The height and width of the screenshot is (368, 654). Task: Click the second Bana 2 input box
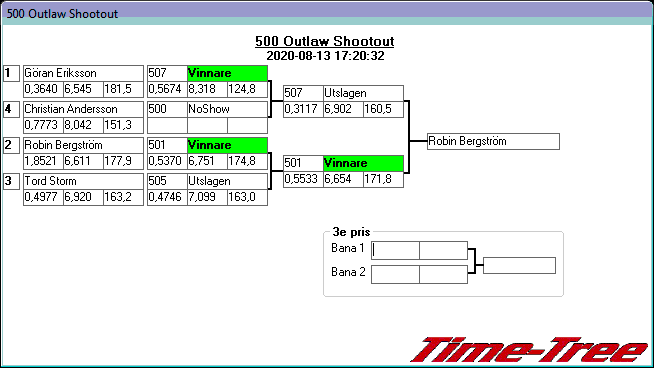tap(443, 275)
